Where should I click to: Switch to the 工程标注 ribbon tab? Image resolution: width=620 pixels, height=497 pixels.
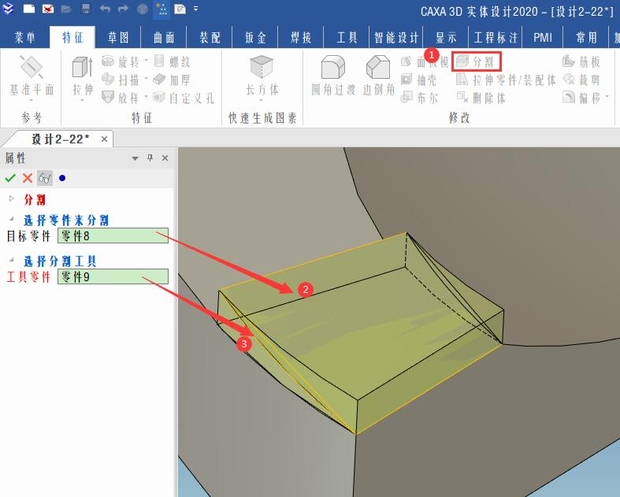[x=496, y=38]
